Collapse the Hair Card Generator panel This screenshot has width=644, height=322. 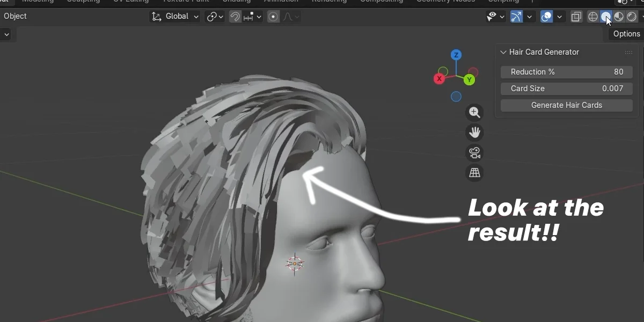(503, 52)
